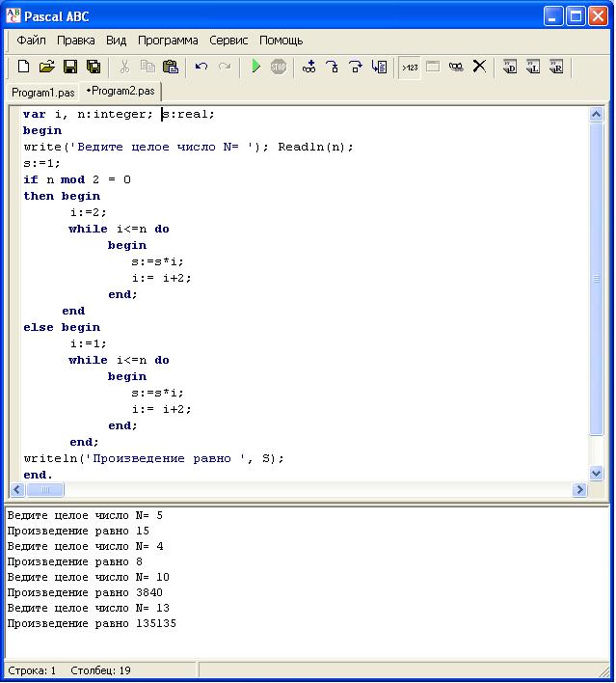Open the Помощь menu

tap(281, 41)
